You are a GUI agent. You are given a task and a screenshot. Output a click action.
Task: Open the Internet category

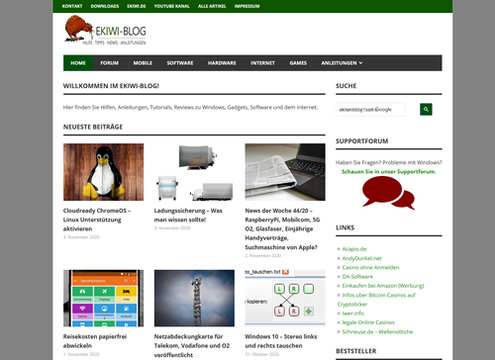tap(263, 63)
